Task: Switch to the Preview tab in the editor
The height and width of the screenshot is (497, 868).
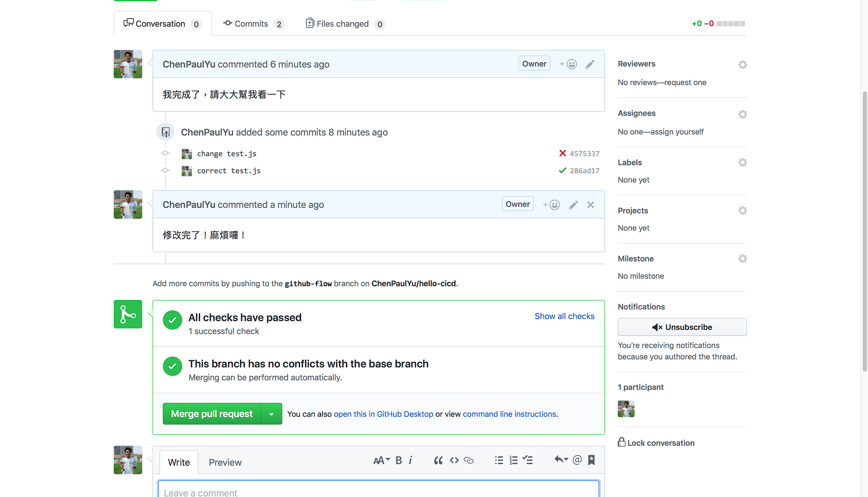Action: pos(225,462)
